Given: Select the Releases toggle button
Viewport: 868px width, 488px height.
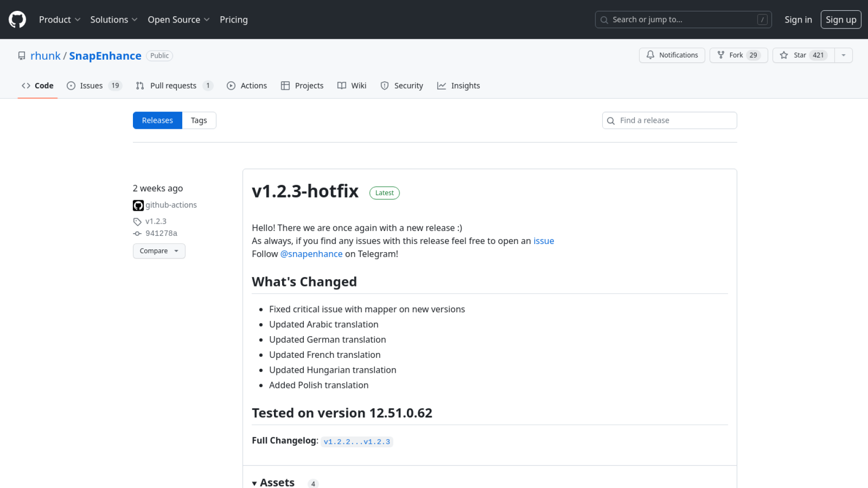Looking at the screenshot, I should [157, 121].
